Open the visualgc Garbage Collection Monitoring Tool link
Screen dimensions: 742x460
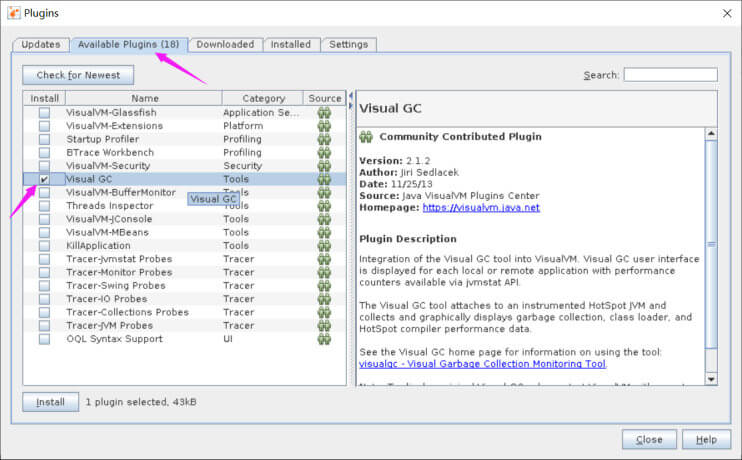[482, 364]
